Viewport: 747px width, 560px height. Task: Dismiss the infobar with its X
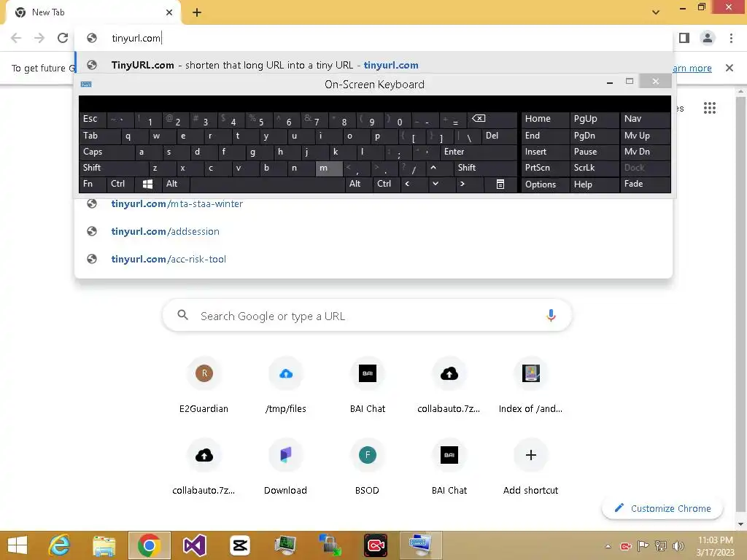(729, 68)
